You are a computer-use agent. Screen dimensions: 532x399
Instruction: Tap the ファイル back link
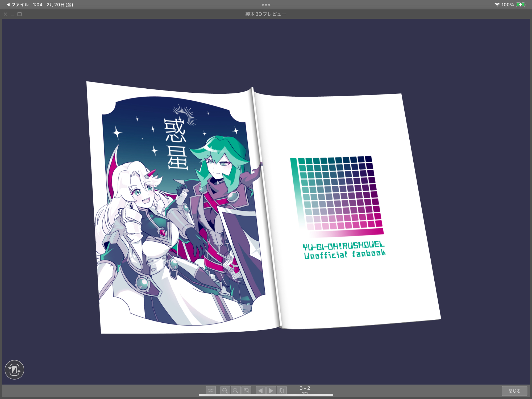[18, 5]
